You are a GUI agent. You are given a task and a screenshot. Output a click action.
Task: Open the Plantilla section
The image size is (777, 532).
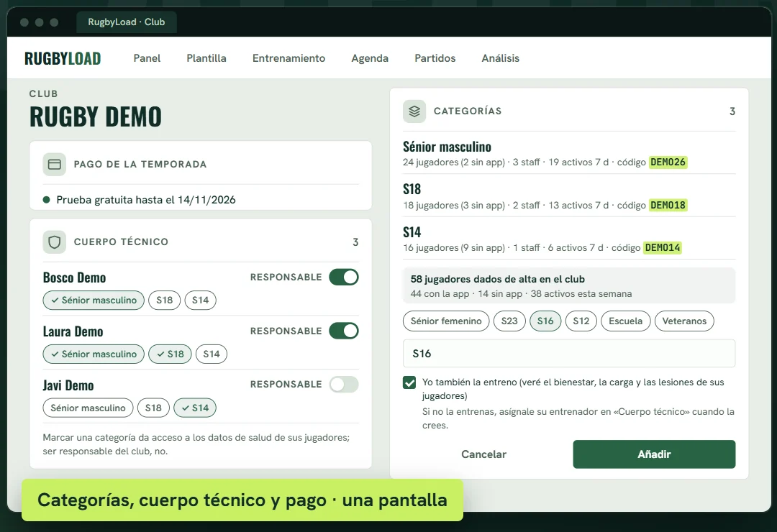click(206, 58)
